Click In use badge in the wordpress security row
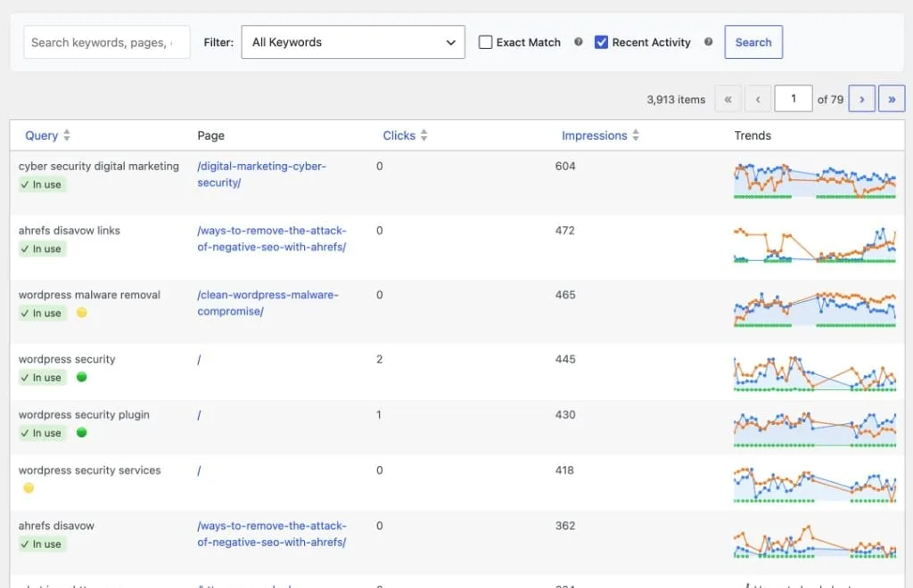This screenshot has width=913, height=588. 42,378
